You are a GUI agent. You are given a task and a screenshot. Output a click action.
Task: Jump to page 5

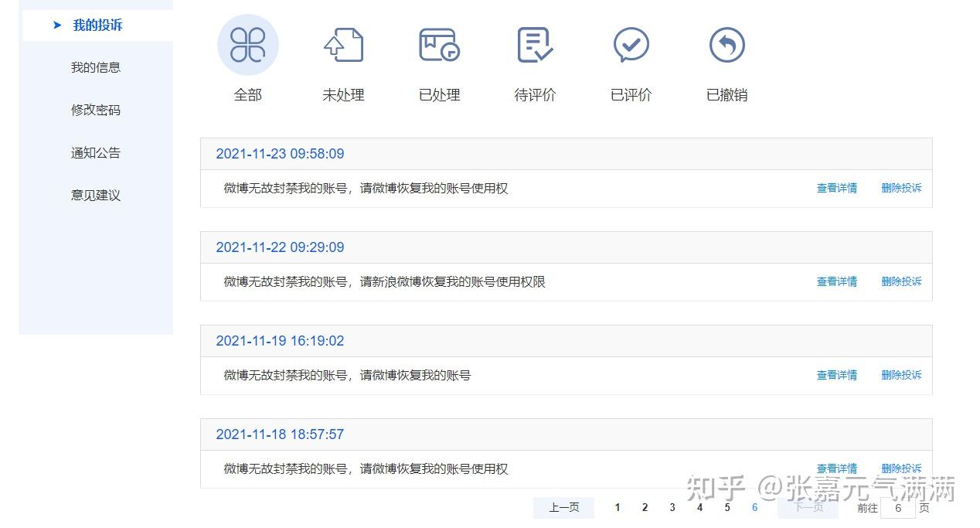[x=727, y=507]
